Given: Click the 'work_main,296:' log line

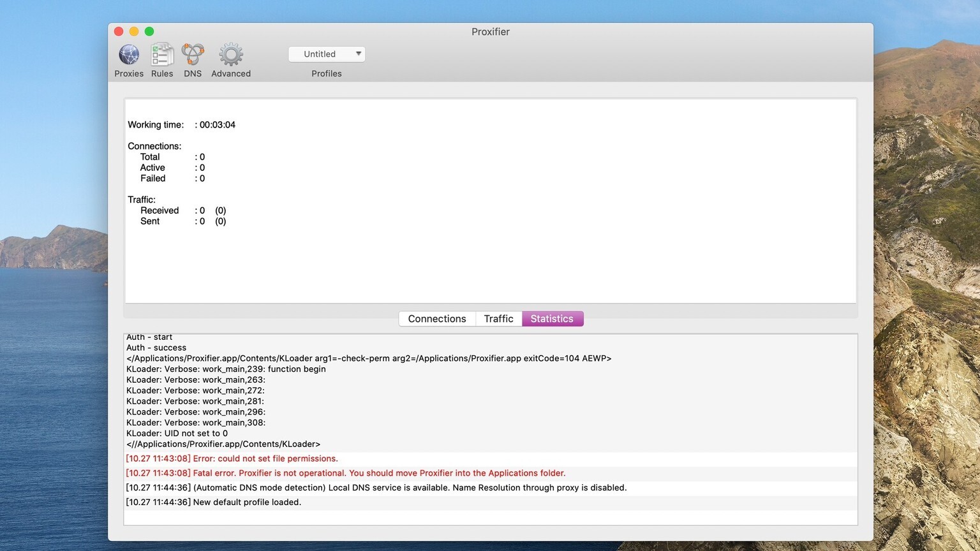Looking at the screenshot, I should (196, 412).
